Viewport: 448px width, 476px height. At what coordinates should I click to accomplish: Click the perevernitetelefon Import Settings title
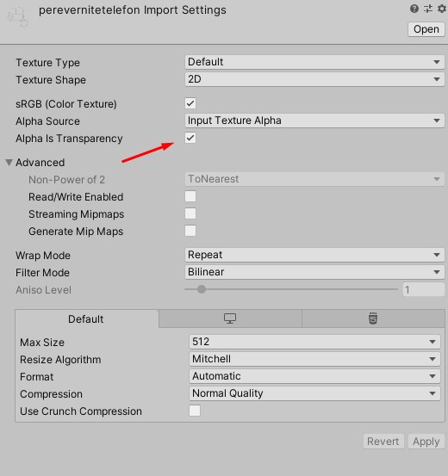(x=133, y=10)
